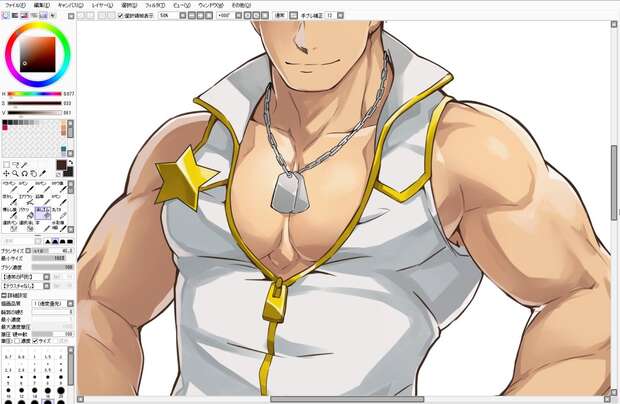Viewport: 620px width, 404px height.
Task: Select the selection pen tool
Action: click(x=10, y=226)
